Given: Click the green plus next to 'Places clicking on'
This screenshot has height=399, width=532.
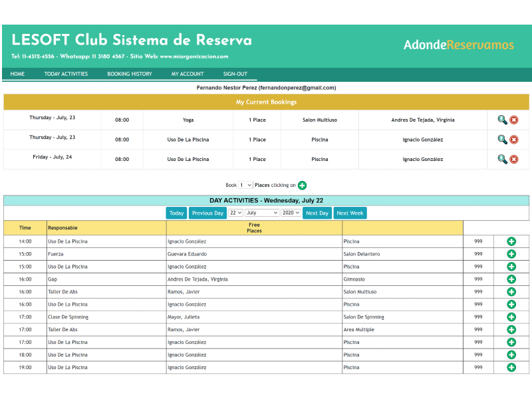Looking at the screenshot, I should (x=302, y=186).
